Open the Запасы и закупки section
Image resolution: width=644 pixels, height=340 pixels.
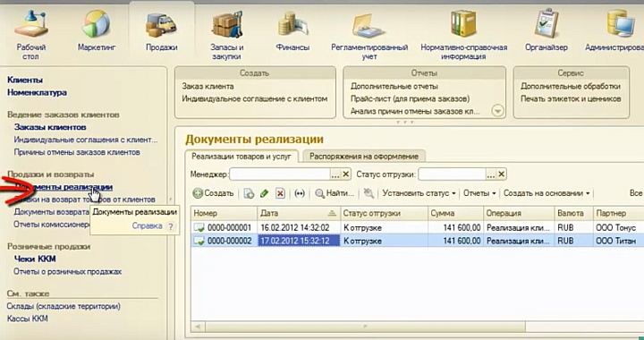pos(227,34)
